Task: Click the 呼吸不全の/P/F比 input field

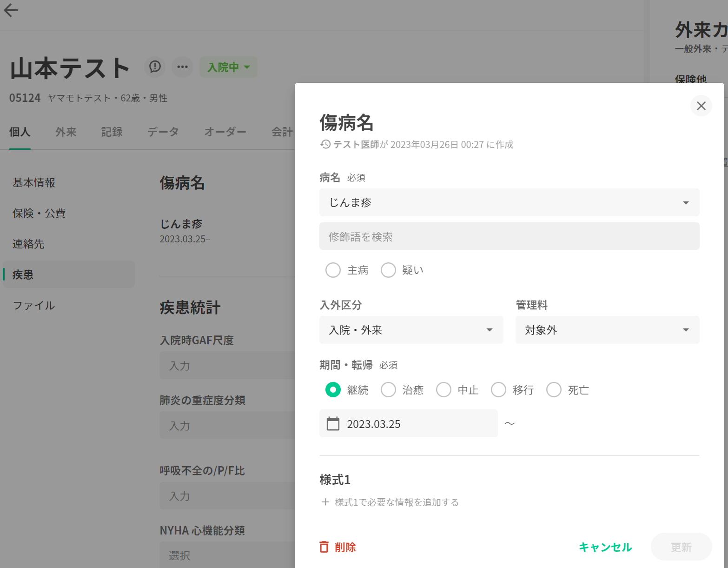Action: tap(227, 495)
